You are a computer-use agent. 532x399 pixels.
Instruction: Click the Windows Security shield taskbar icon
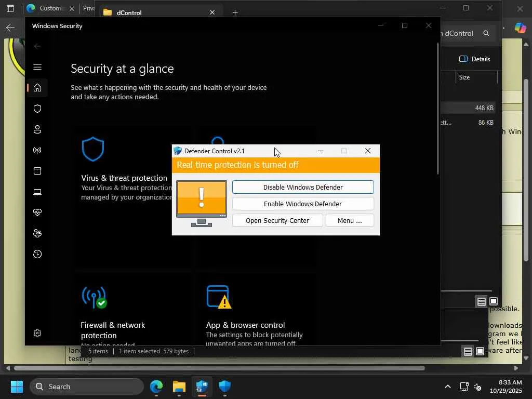click(x=224, y=387)
